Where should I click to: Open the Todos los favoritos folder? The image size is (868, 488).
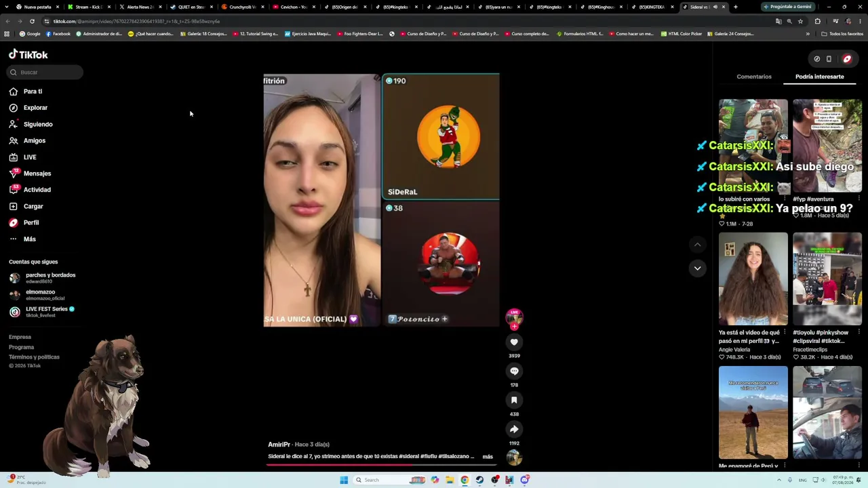pos(842,34)
